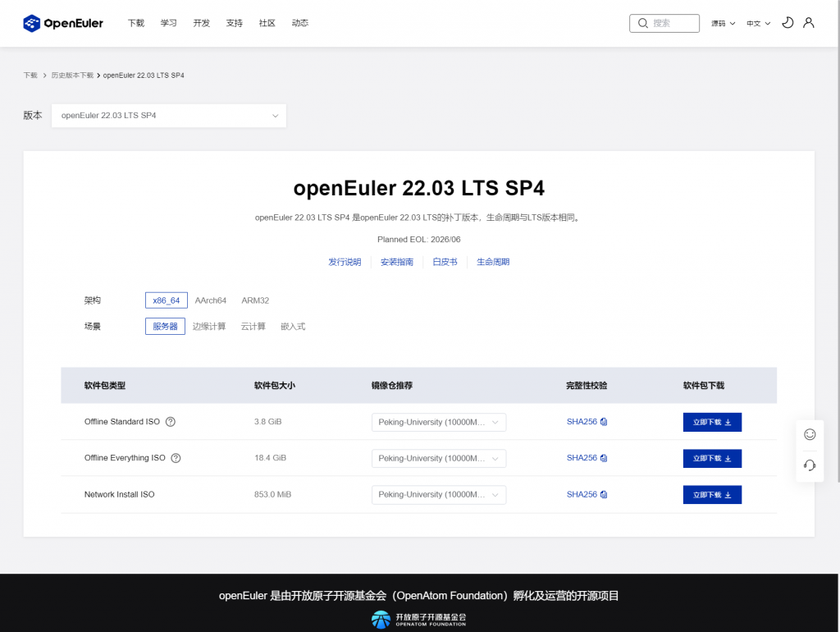Click the 镜像仓推荐 column header
Screen dimensions: 840x632
coord(392,386)
